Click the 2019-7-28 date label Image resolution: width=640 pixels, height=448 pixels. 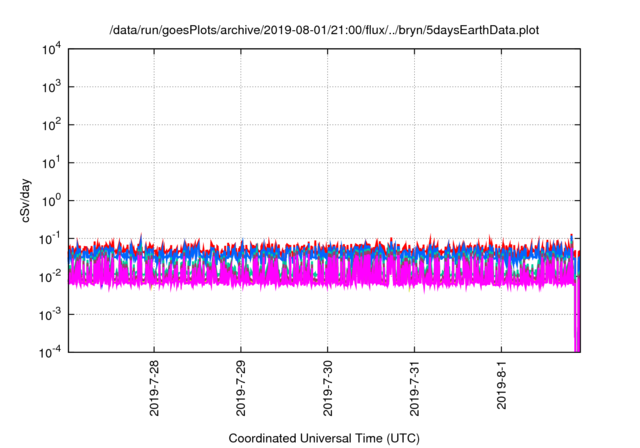154,388
